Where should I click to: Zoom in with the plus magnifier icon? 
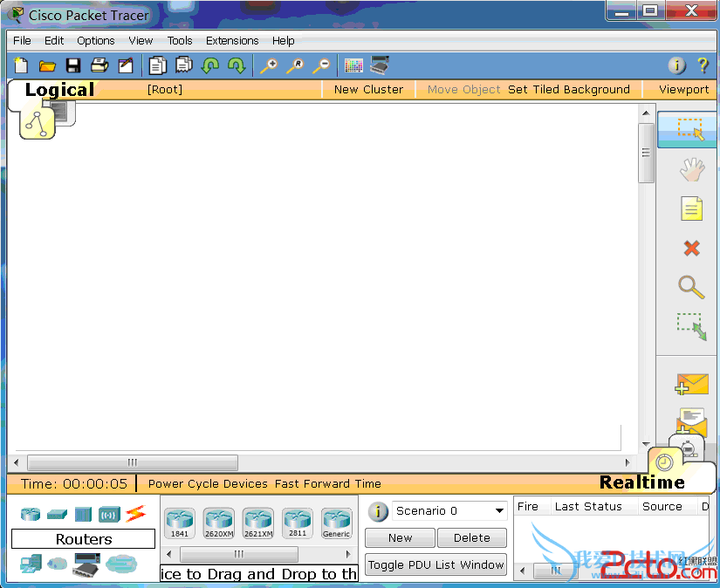coord(269,65)
